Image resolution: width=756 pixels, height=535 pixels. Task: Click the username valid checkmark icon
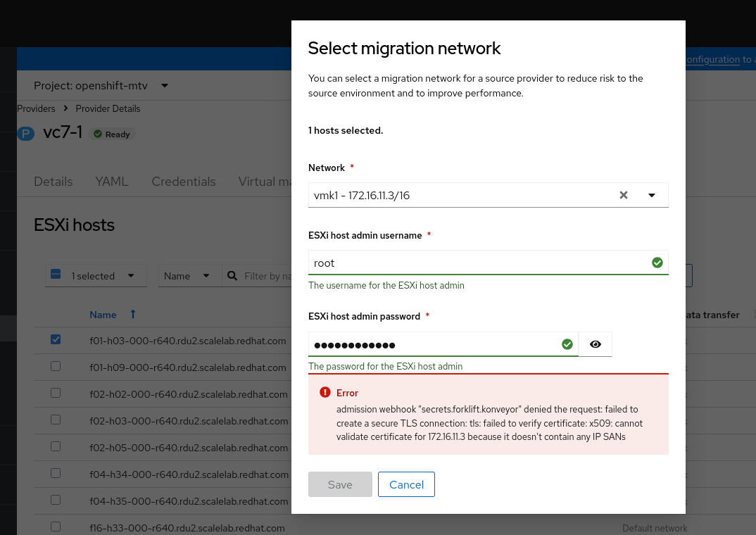[657, 263]
